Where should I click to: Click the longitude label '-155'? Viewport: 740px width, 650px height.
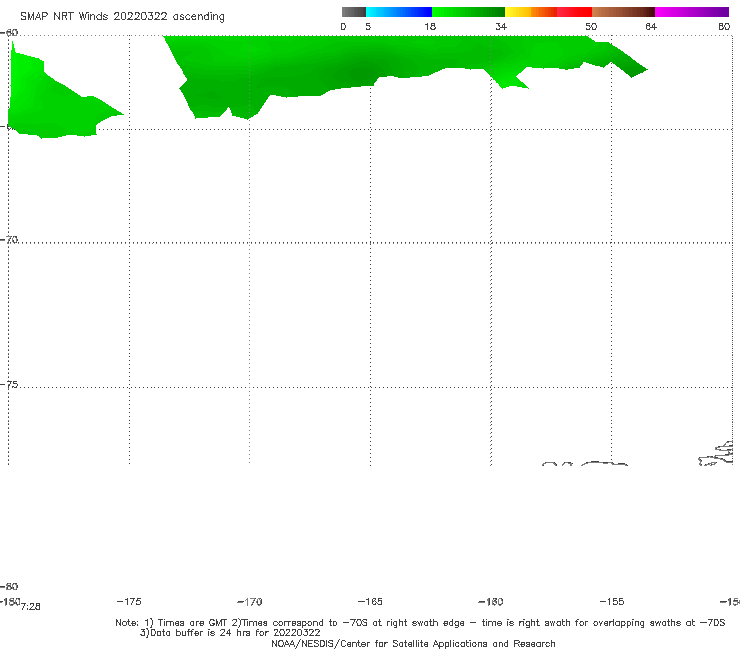612,601
